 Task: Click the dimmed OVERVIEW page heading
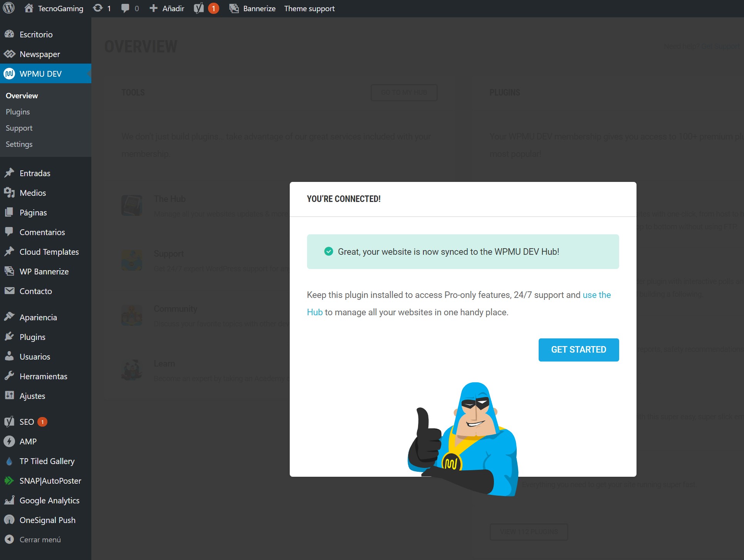point(141,47)
